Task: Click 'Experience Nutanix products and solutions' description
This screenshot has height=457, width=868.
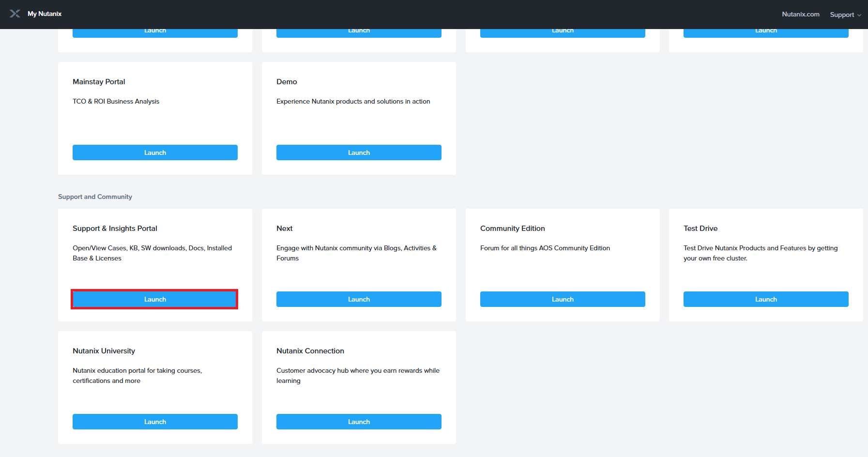Action: pos(353,101)
